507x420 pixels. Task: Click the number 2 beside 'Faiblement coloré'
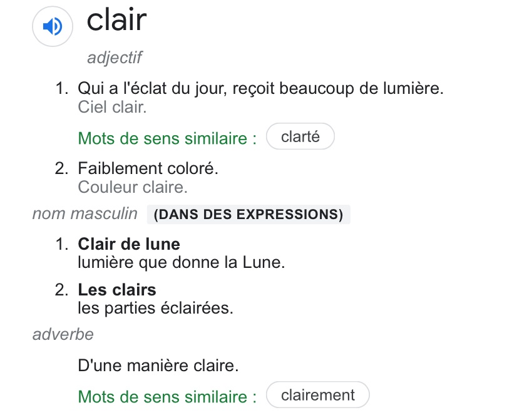click(61, 168)
